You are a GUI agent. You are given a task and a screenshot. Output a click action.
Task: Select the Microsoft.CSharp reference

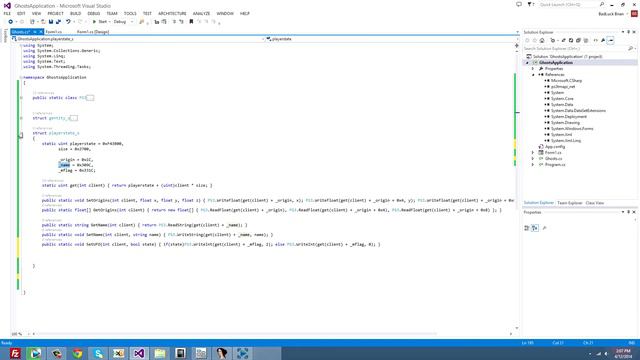click(567, 81)
